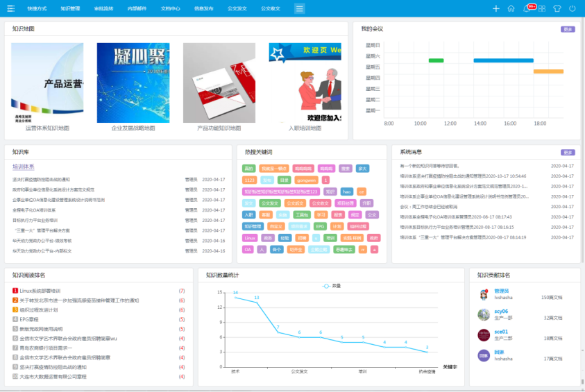
Task: Open 企业发展战略地图 thumbnail
Action: click(x=133, y=84)
